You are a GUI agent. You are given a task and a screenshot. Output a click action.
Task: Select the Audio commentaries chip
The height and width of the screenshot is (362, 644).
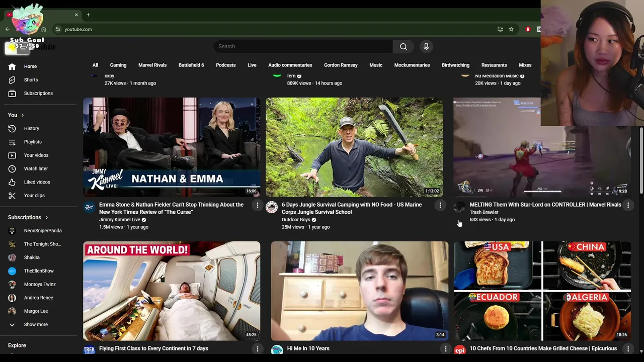pyautogui.click(x=290, y=65)
